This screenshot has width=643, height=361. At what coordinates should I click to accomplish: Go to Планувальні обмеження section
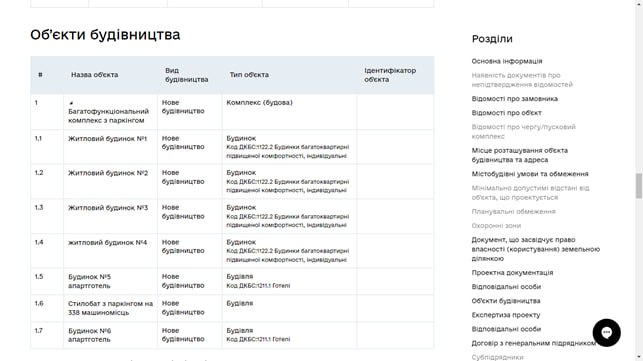click(513, 212)
